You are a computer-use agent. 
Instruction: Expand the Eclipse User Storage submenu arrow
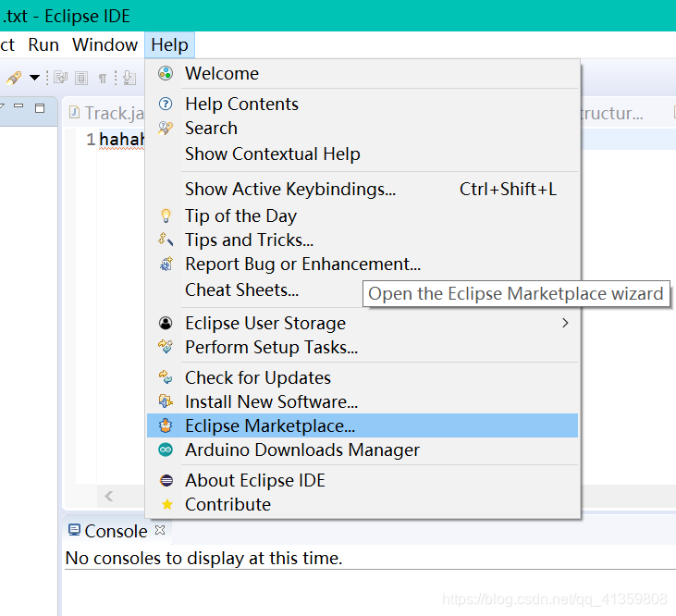(x=565, y=323)
